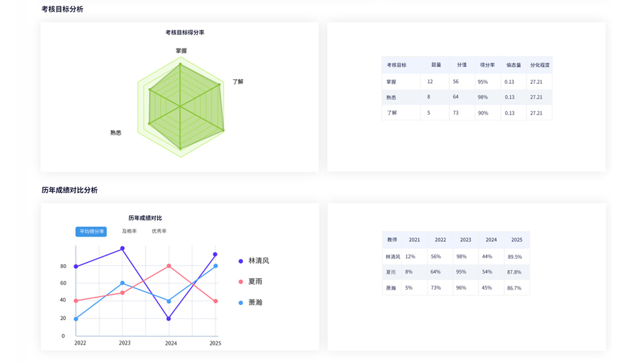Click the 教师 column header

[x=392, y=240]
